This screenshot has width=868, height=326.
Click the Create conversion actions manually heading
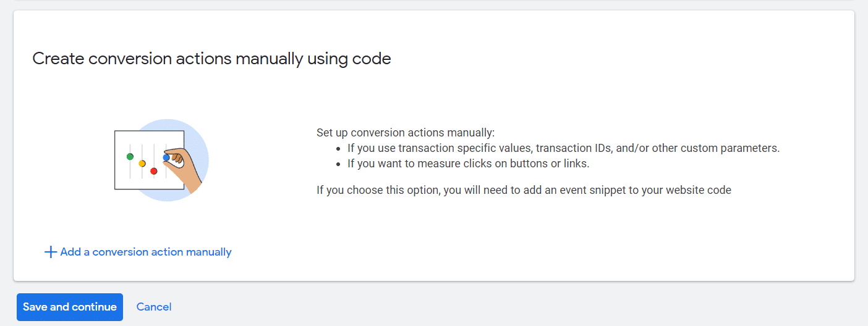coord(211,59)
